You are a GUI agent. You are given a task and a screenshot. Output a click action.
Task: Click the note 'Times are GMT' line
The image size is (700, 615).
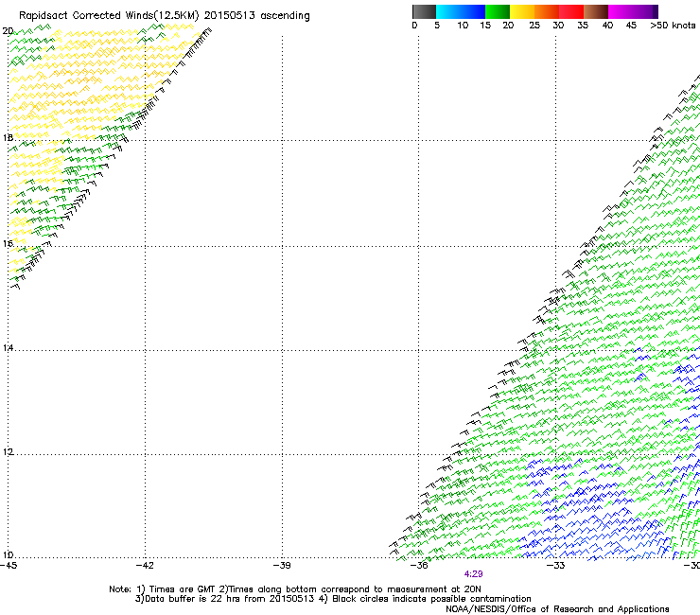click(x=295, y=589)
